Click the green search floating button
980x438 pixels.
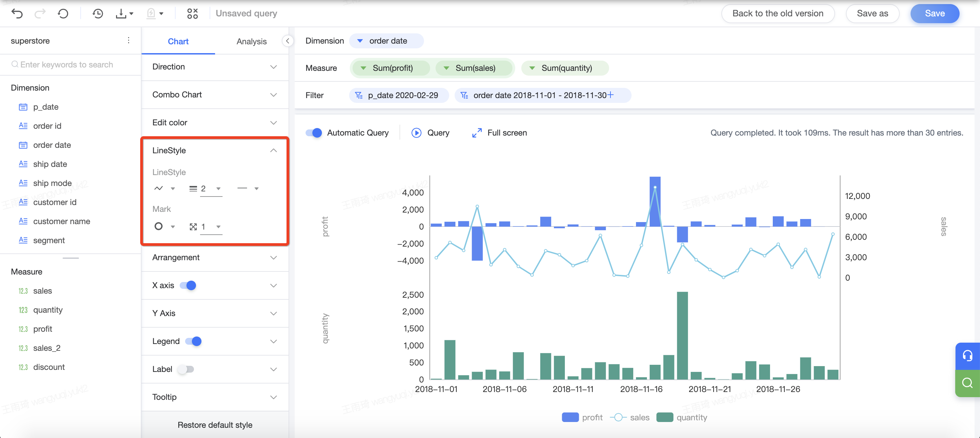point(967,383)
